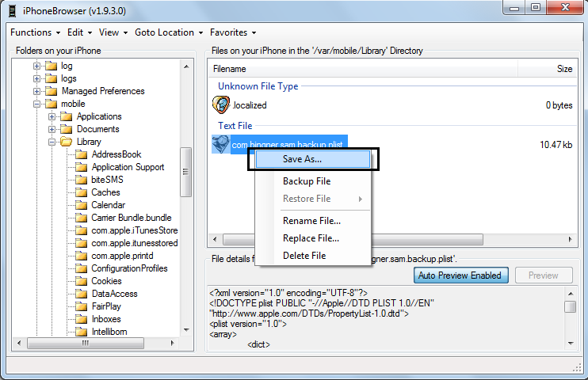
Task: Click the Text File group header
Action: tap(235, 126)
